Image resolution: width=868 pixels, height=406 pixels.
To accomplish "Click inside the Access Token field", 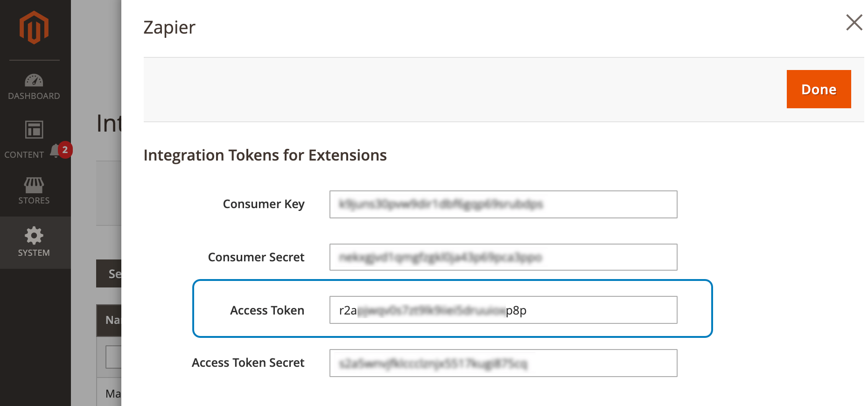I will [503, 310].
